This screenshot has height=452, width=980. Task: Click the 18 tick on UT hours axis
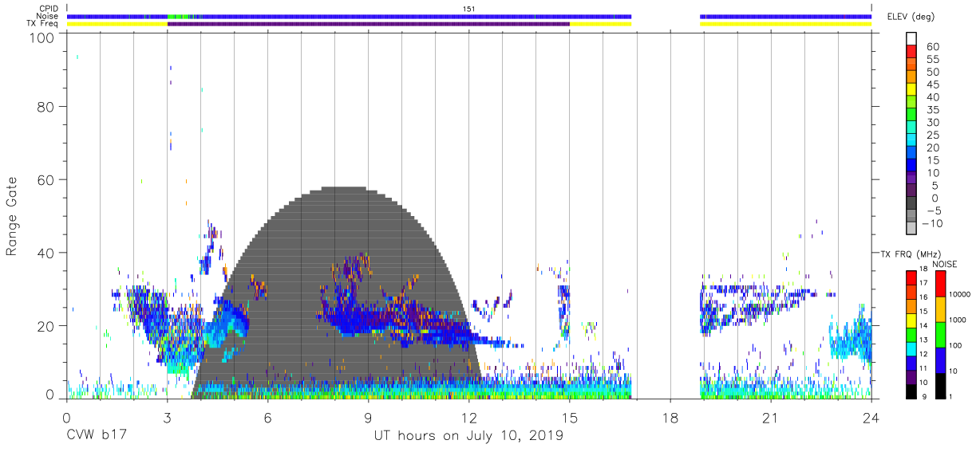[x=670, y=417]
